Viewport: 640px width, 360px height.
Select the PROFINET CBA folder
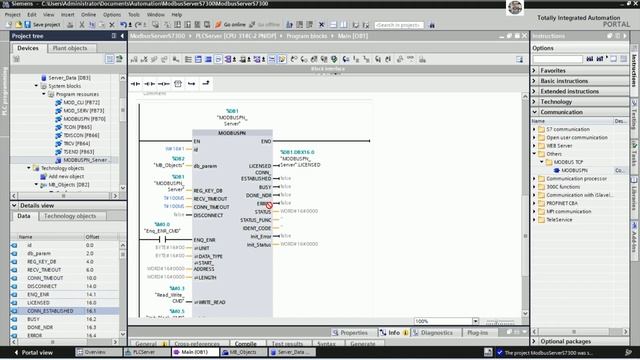point(562,203)
